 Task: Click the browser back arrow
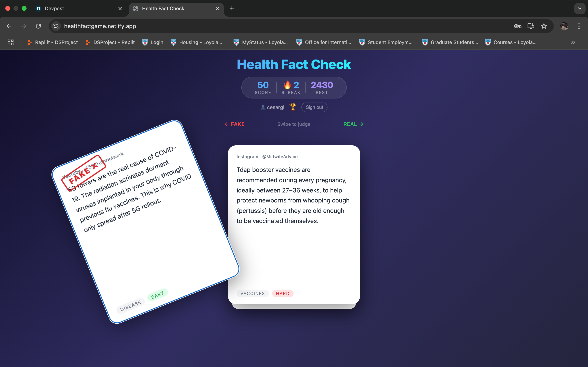point(9,26)
